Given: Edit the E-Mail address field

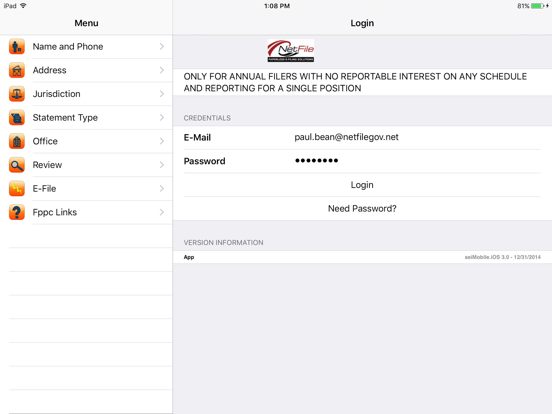Looking at the screenshot, I should click(417, 137).
